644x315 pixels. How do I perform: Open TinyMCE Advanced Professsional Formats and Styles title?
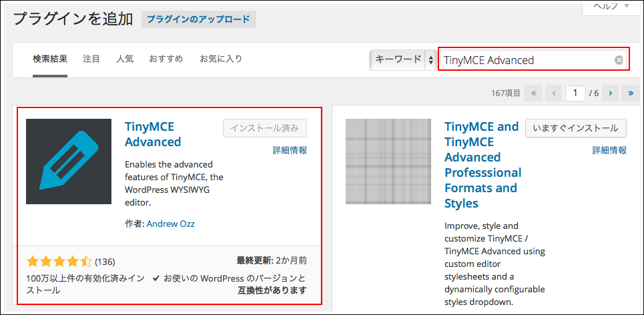(483, 165)
